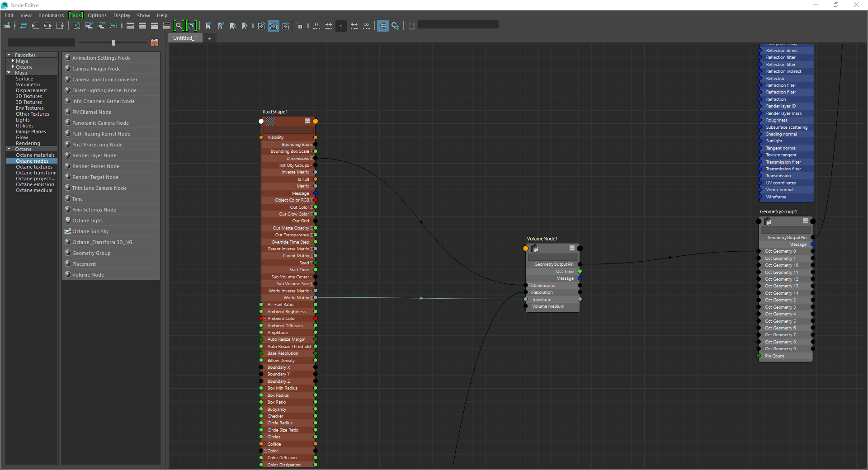Click the first pin-nodes eye icon
This screenshot has width=868, height=470.
tap(261, 26)
